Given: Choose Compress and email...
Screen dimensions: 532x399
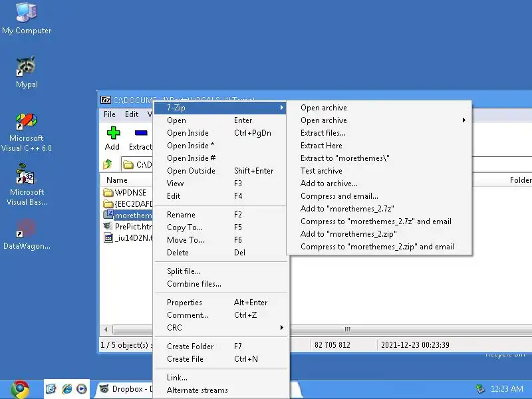Looking at the screenshot, I should [x=379, y=196].
